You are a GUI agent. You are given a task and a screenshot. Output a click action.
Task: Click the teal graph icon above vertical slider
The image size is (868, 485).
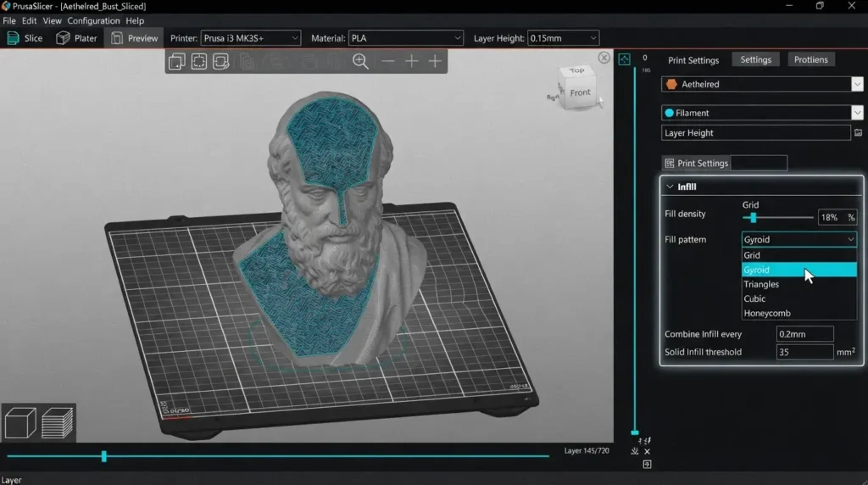pos(624,59)
